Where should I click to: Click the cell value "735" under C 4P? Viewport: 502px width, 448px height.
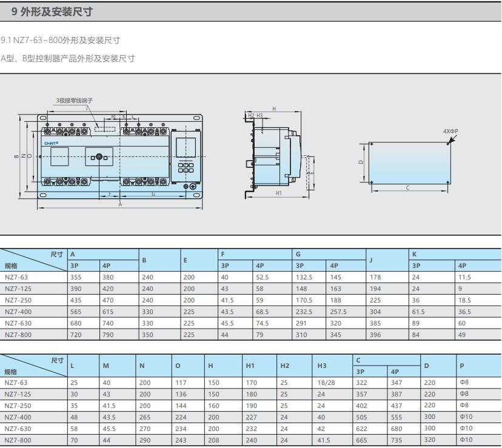(397, 441)
